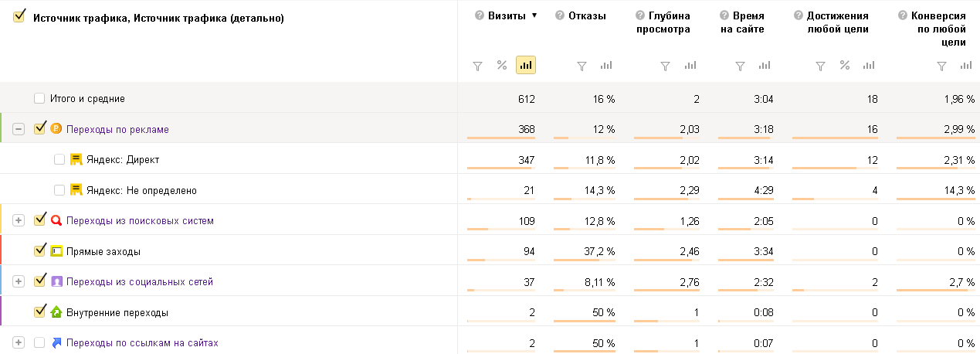Check the Итого и средние checkbox

click(x=39, y=99)
